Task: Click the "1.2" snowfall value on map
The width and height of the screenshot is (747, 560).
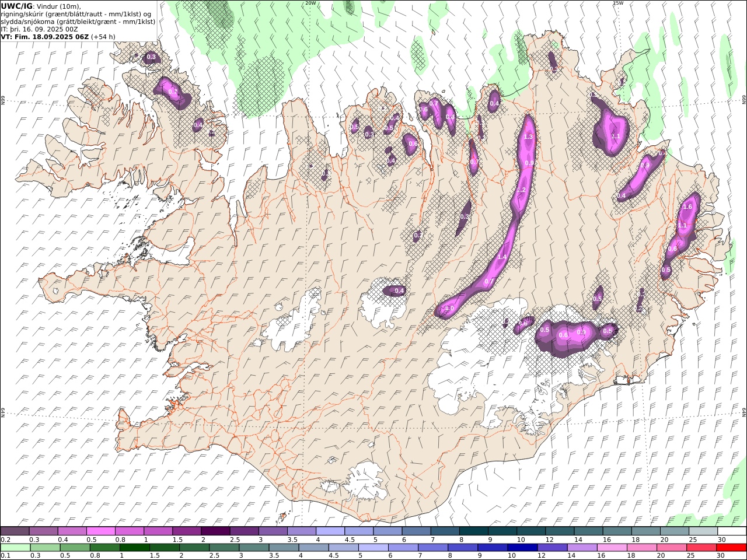Action: coord(522,190)
